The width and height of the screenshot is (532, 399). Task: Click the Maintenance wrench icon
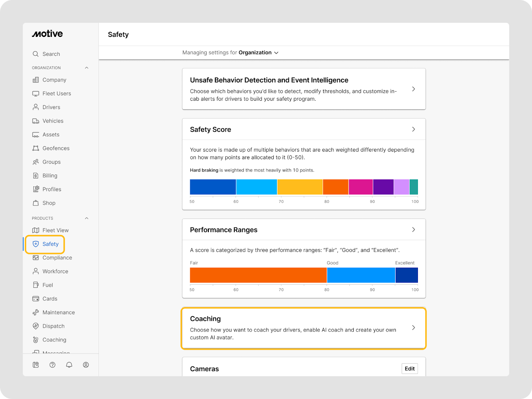36,313
